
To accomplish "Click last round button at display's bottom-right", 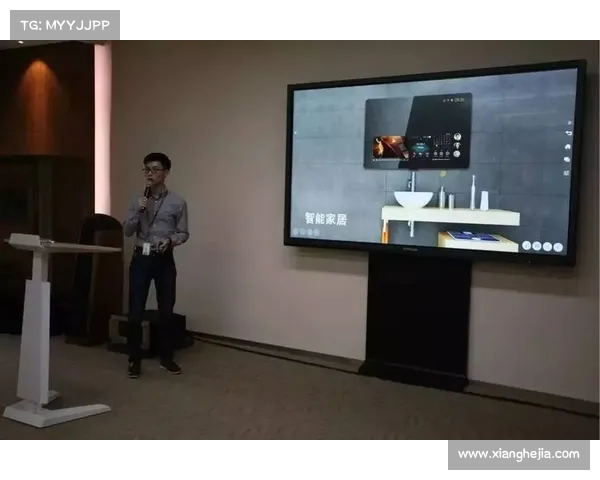I will click(x=558, y=247).
